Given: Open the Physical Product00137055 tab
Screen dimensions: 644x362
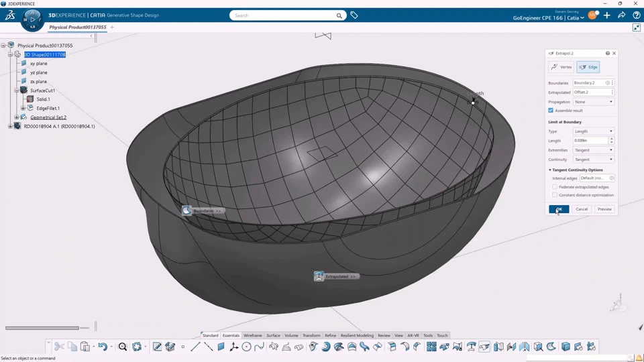Looking at the screenshot, I should tap(78, 27).
